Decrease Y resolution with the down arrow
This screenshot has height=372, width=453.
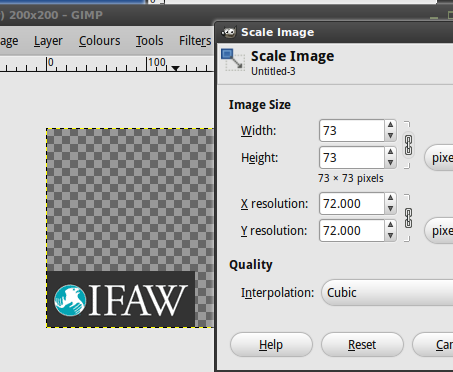tap(390, 236)
